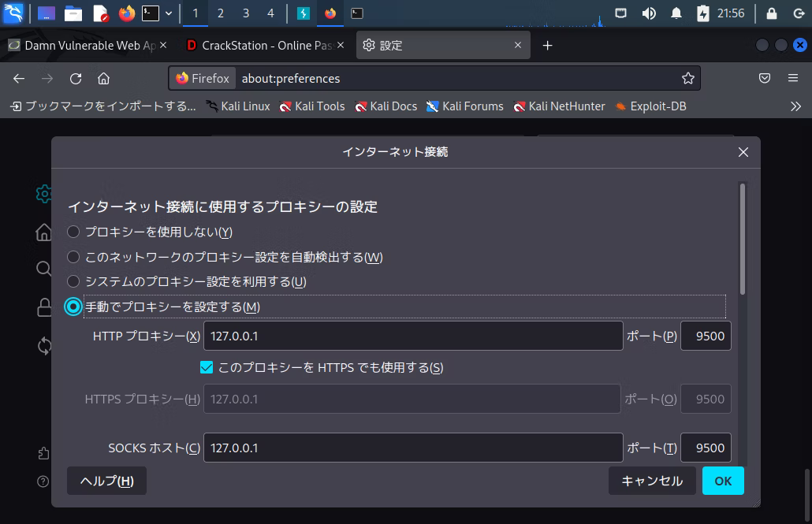This screenshot has height=524, width=812.
Task: Open Search settings in the sidebar
Action: [44, 268]
